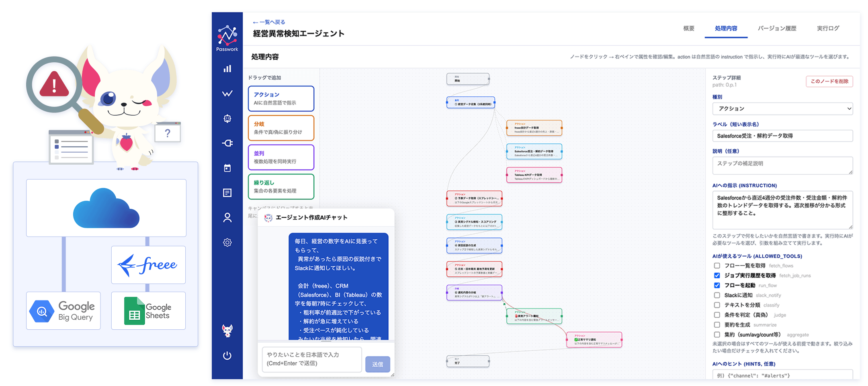Image resolution: width=868 pixels, height=386 pixels.
Task: Open the settings gear icon in sidebar
Action: (227, 243)
